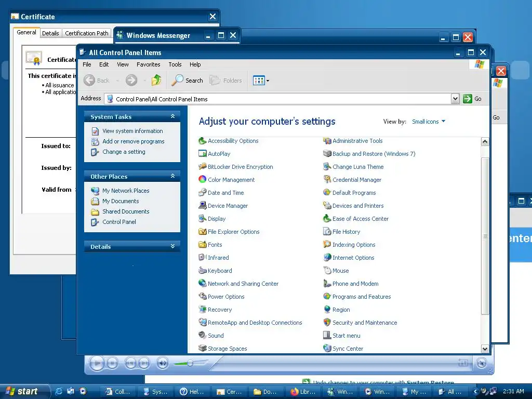Launch Internet Explorer from quick launch
This screenshot has height=399, width=532.
(x=59, y=391)
